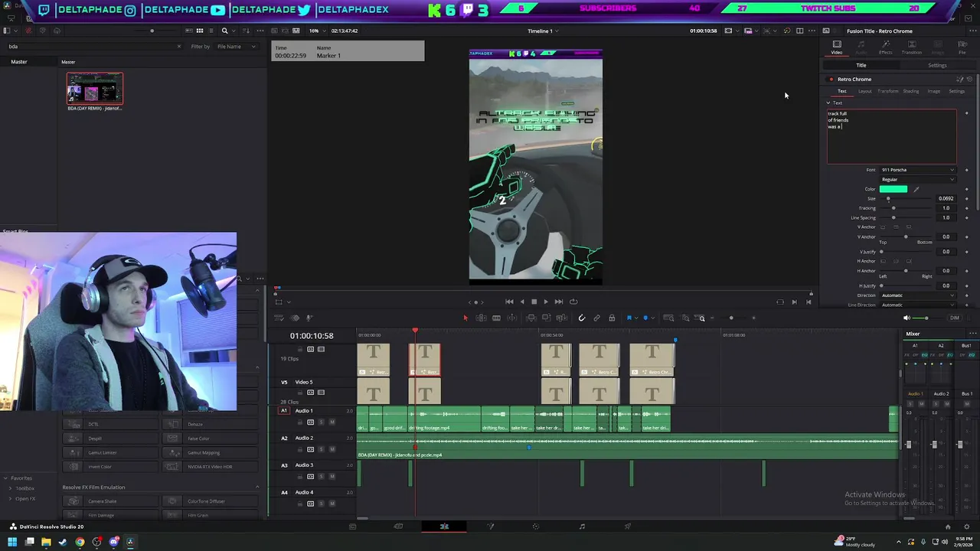This screenshot has width=980, height=551.
Task: Open the media pool search magnifier
Action: point(224,31)
